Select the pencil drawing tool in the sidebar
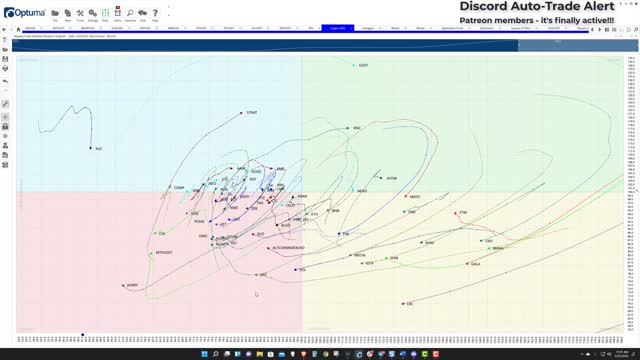This screenshot has height=360, width=640. [x=5, y=104]
